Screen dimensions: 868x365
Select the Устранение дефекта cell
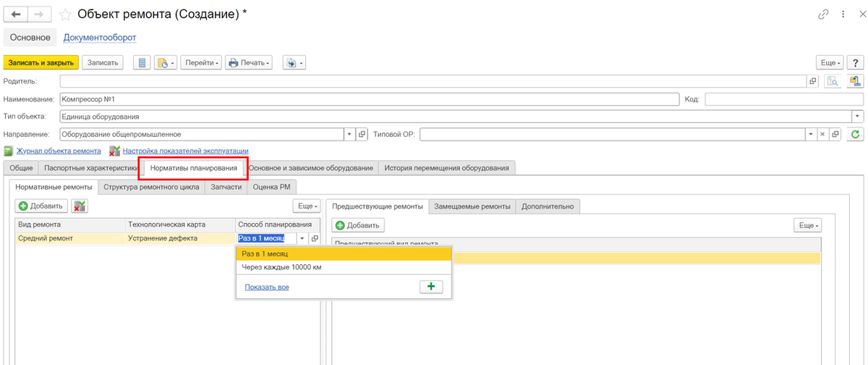[181, 238]
